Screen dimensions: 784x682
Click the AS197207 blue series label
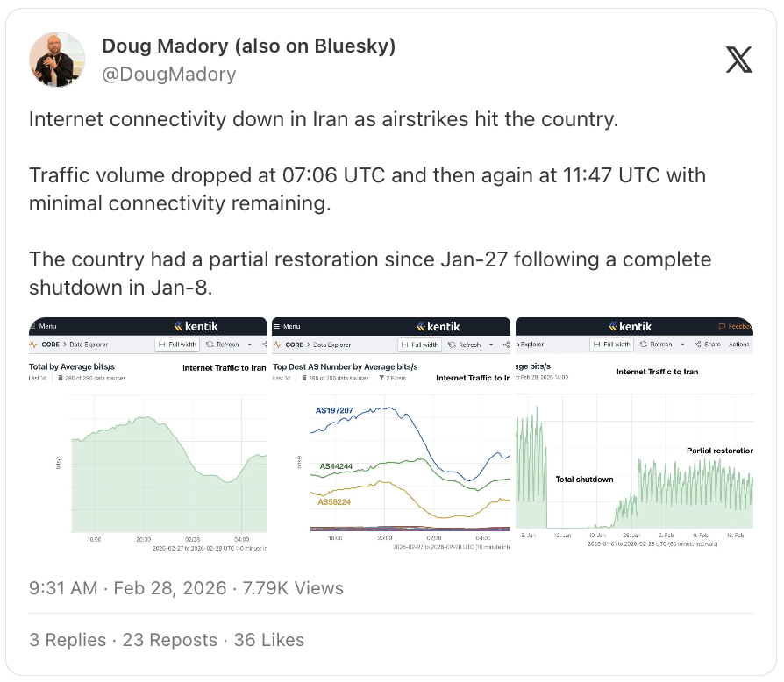point(334,410)
